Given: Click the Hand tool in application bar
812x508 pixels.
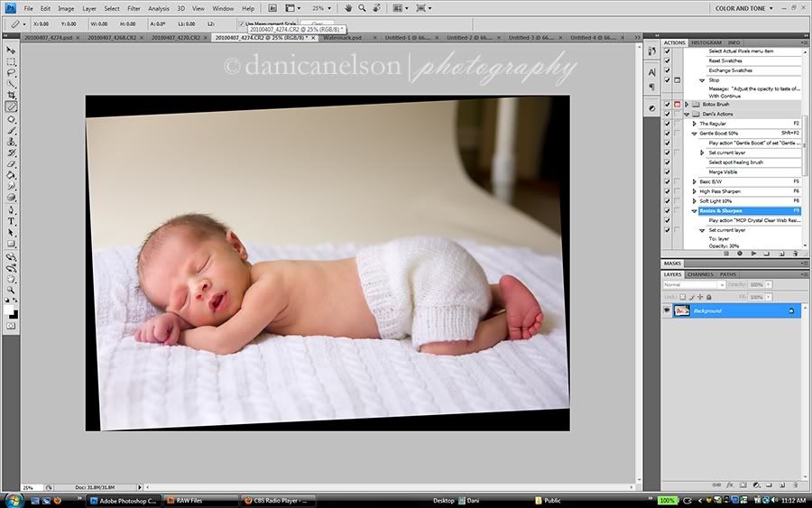Looking at the screenshot, I should [348, 8].
